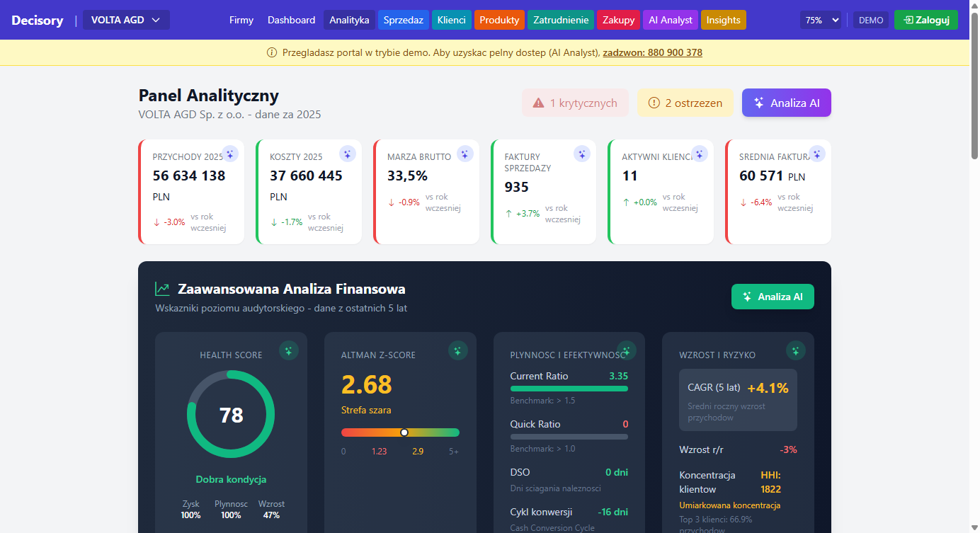Click the AI sparkle icon on Marza Brutto card
The image size is (980, 533).
click(x=465, y=154)
